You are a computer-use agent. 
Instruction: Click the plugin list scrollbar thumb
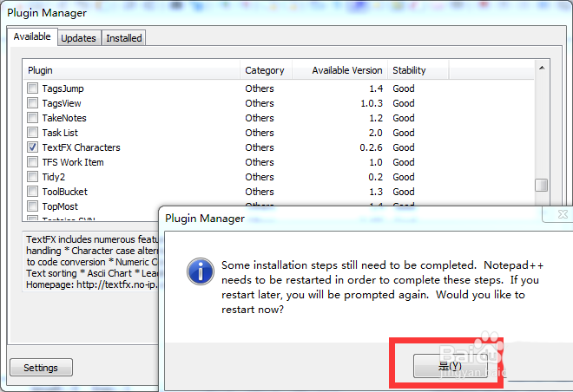pos(542,185)
